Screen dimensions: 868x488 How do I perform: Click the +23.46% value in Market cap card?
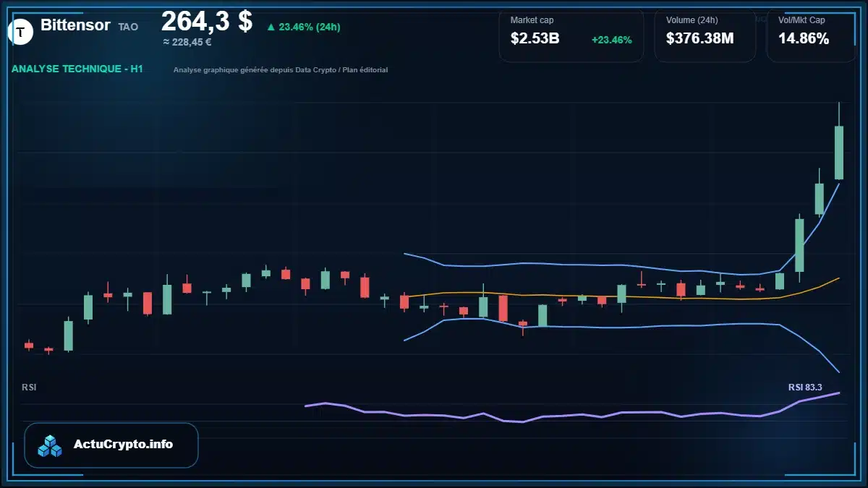click(611, 40)
